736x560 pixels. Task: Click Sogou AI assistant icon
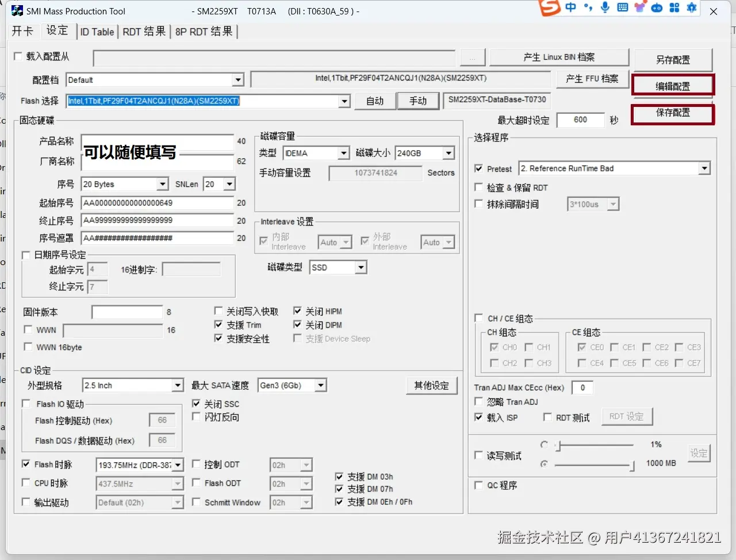692,7
